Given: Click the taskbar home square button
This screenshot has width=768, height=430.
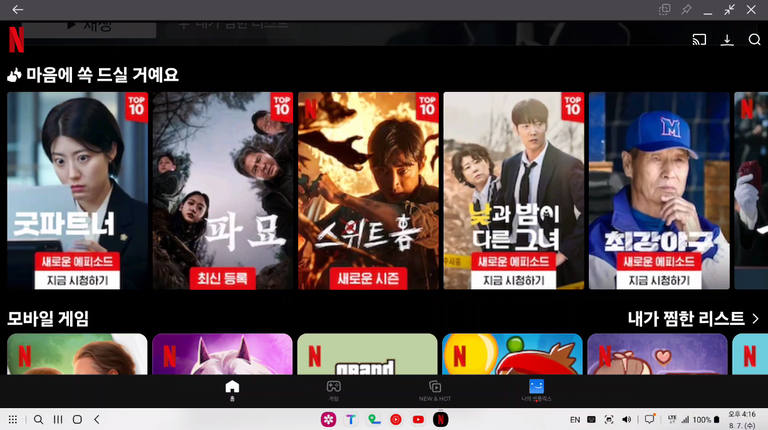Looking at the screenshot, I should click(x=77, y=420).
